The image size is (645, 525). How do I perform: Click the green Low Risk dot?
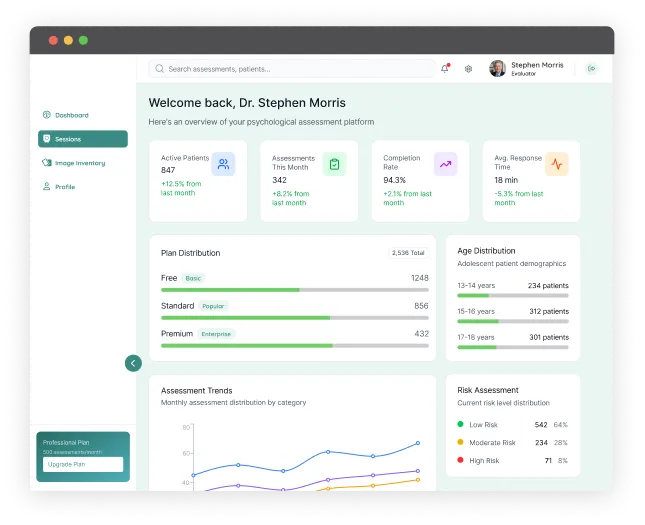click(460, 425)
